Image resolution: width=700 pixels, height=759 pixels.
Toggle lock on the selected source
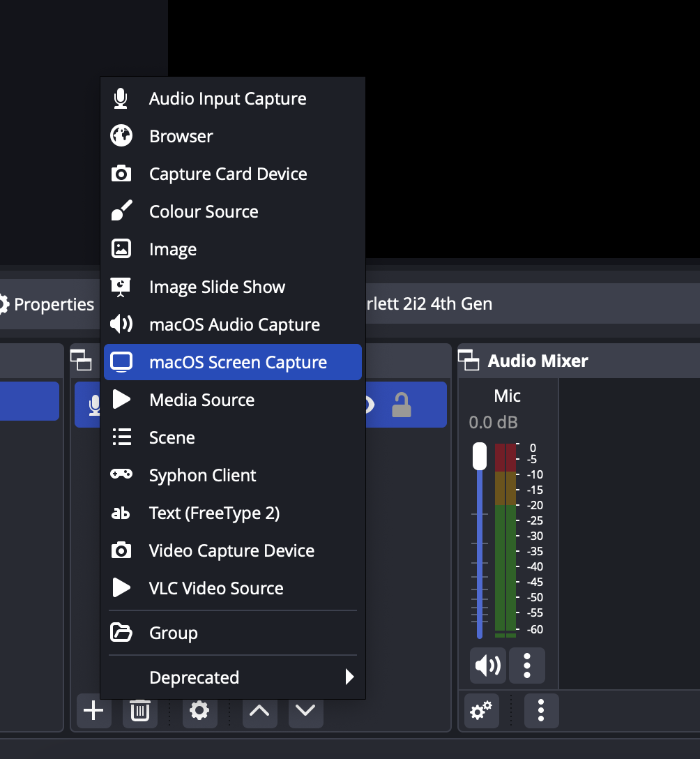(402, 405)
